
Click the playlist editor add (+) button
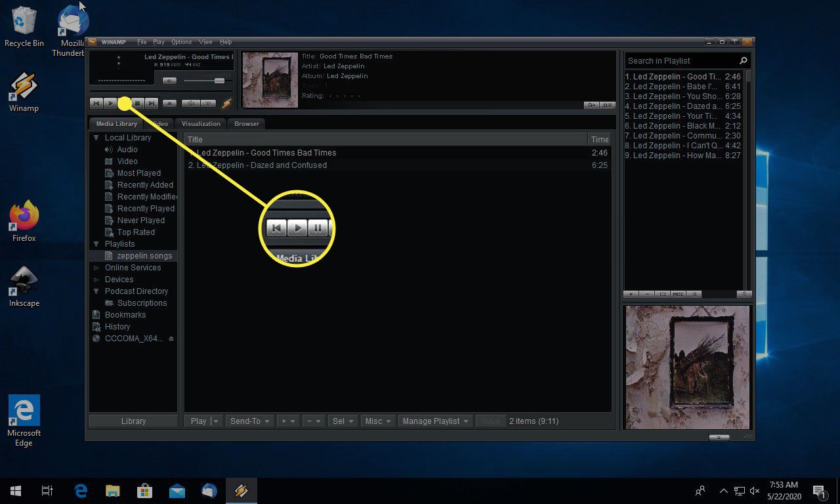[x=631, y=294]
